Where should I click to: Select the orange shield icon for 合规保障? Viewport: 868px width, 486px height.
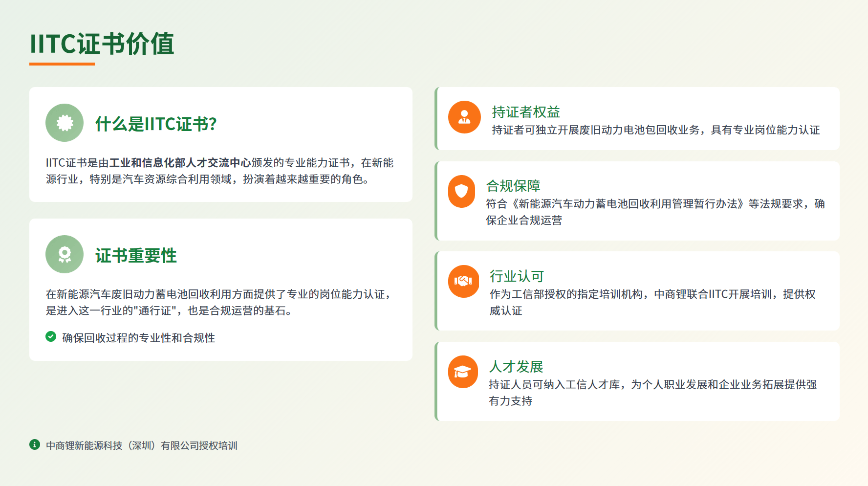coord(461,191)
